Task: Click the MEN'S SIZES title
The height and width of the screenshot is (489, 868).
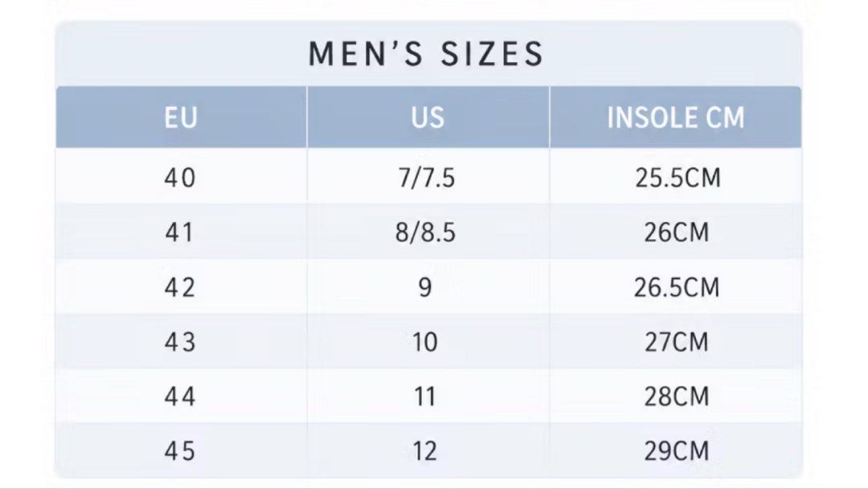Action: (426, 54)
